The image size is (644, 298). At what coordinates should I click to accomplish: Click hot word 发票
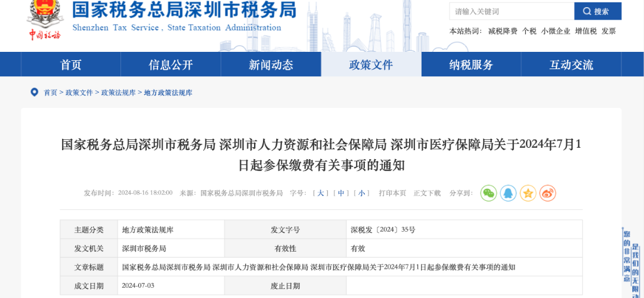609,31
